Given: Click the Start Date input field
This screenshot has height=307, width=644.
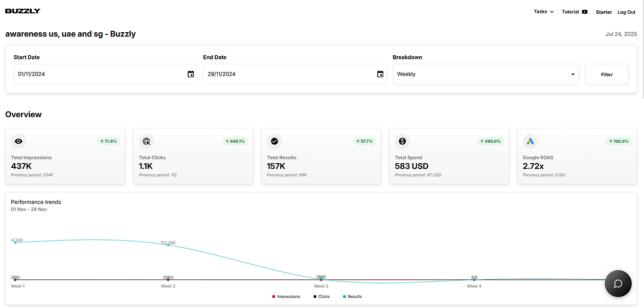Looking at the screenshot, I should (105, 74).
